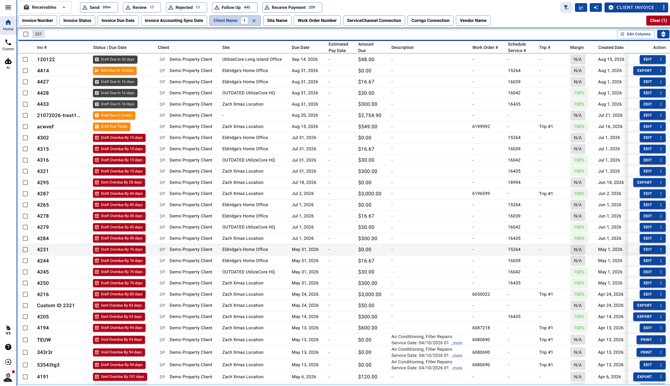The image size is (670, 386).
Task: Open the Site Name filter
Action: [277, 21]
